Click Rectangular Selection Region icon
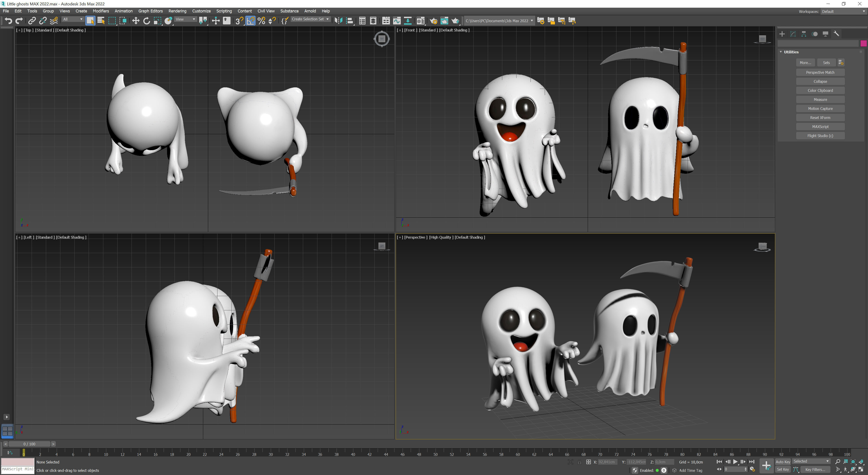 tap(112, 21)
